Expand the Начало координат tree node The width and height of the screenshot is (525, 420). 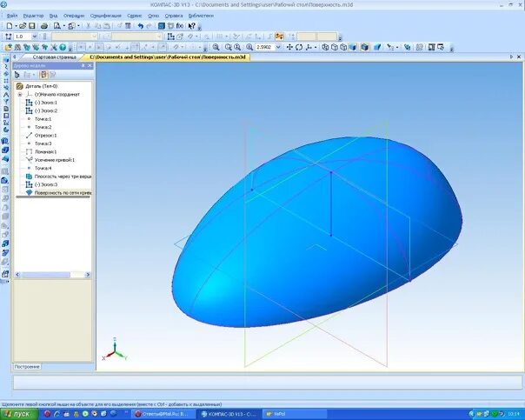coord(20,95)
